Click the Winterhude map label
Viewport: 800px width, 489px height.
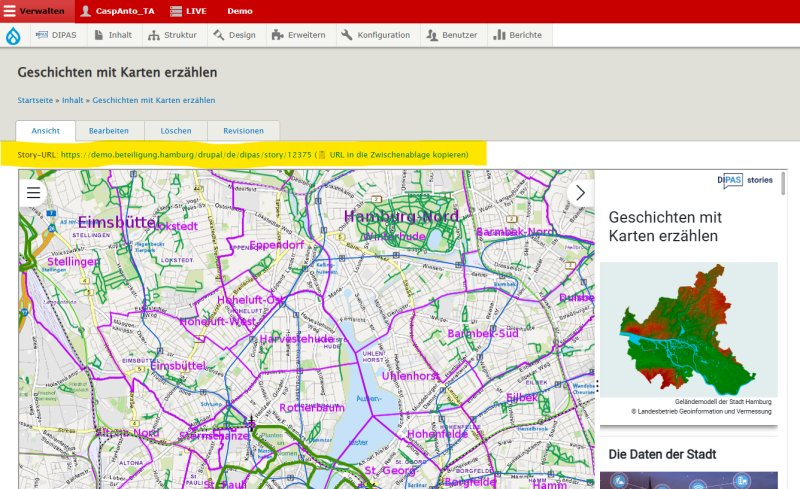[x=395, y=236]
